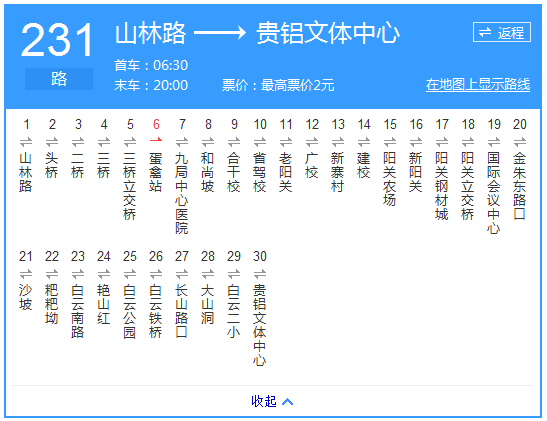The width and height of the screenshot is (547, 421).
Task: Click the transfer arrows icon above 阳关钢材城
Action: pyautogui.click(x=442, y=142)
